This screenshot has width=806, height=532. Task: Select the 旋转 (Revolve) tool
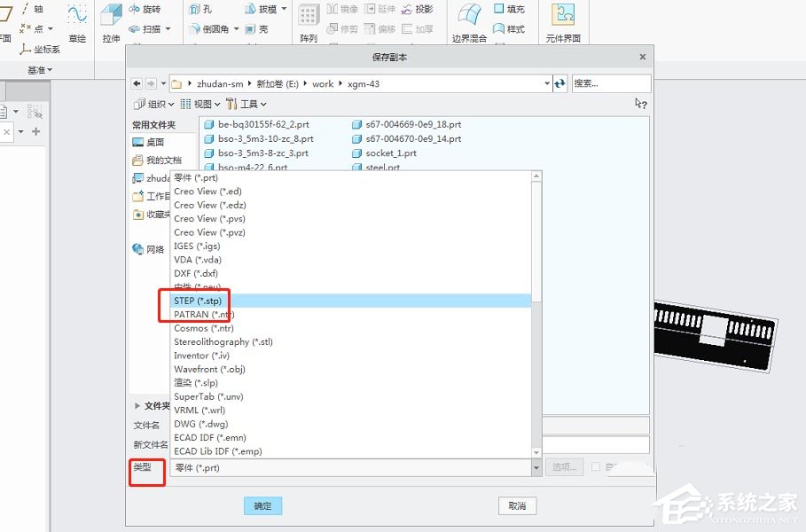click(145, 9)
